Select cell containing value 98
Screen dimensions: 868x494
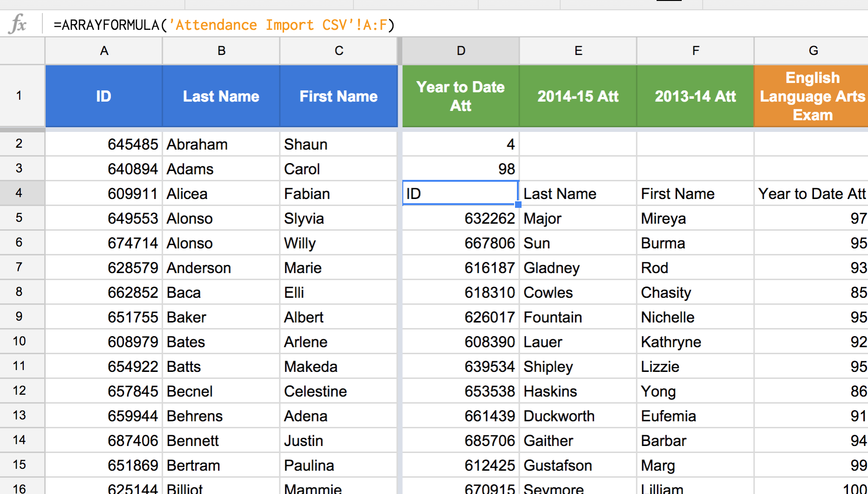click(x=461, y=169)
